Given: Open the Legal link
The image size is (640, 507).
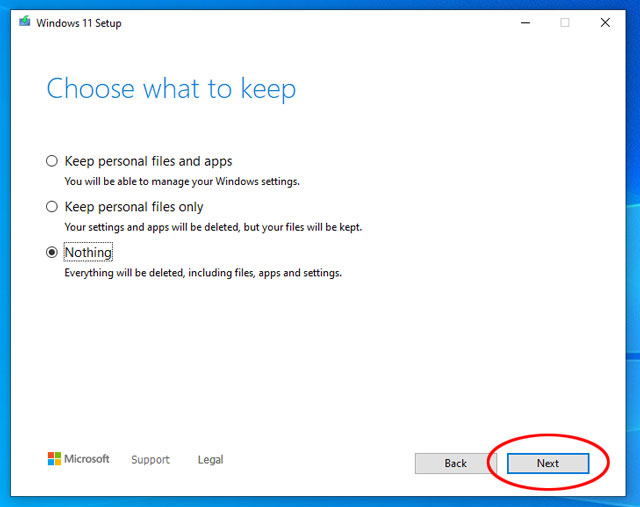Looking at the screenshot, I should [x=210, y=460].
